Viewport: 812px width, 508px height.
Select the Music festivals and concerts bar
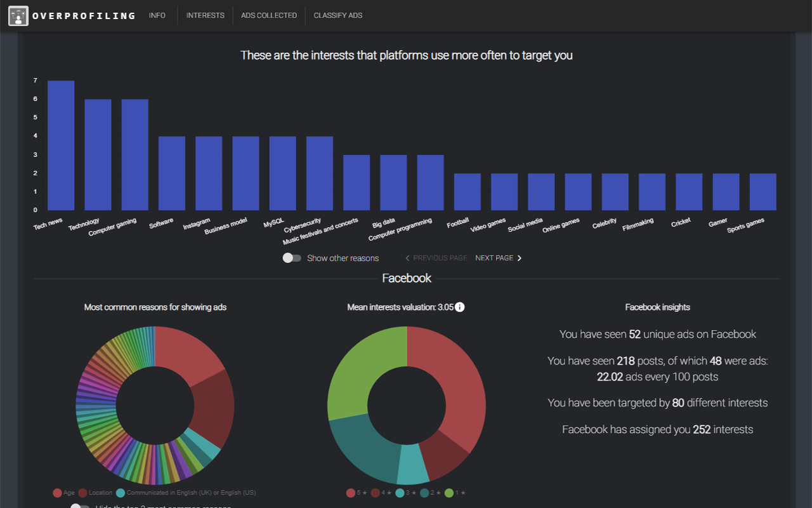pyautogui.click(x=357, y=183)
